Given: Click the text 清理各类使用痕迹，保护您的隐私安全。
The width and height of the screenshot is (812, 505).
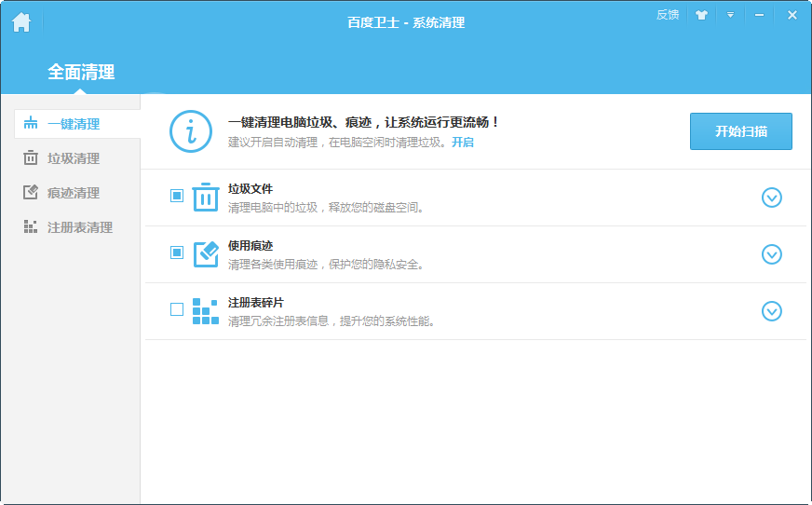Looking at the screenshot, I should [326, 265].
